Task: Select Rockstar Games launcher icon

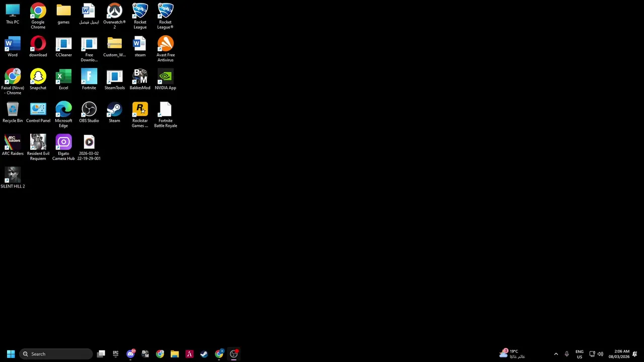Action: pos(140,115)
